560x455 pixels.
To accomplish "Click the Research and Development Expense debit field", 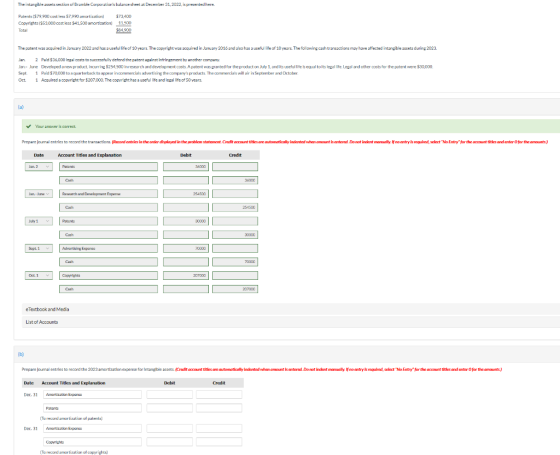I will click(186, 194).
